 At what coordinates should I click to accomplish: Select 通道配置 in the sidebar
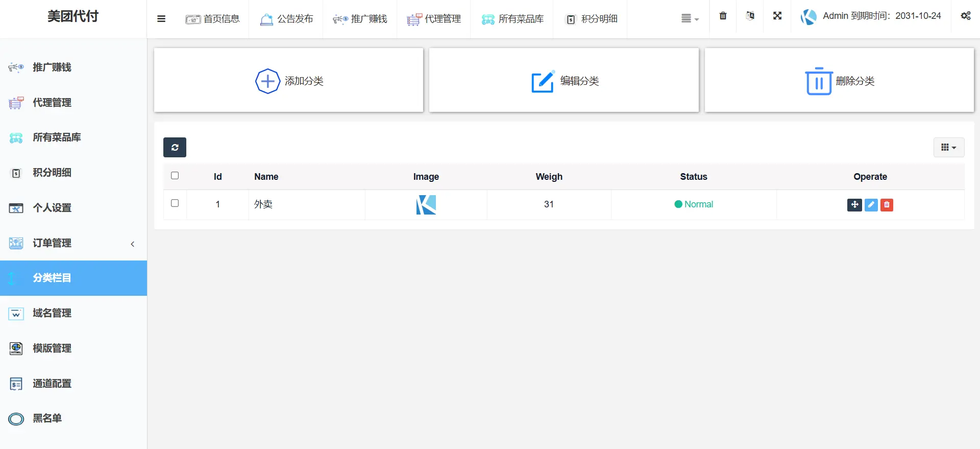73,384
